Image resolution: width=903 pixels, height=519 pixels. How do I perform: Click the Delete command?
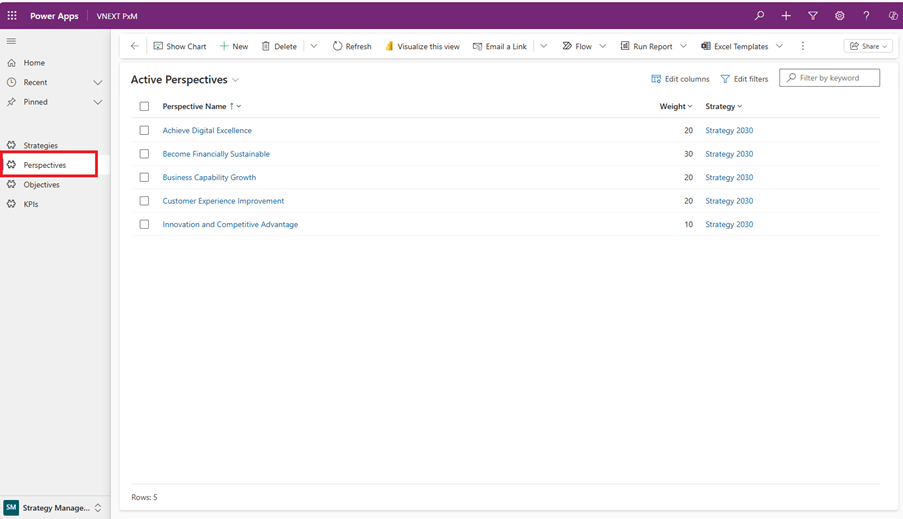click(279, 46)
